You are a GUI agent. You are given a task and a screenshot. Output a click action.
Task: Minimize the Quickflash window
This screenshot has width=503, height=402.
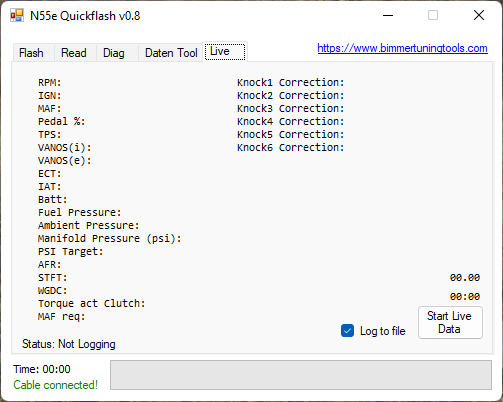coord(388,15)
